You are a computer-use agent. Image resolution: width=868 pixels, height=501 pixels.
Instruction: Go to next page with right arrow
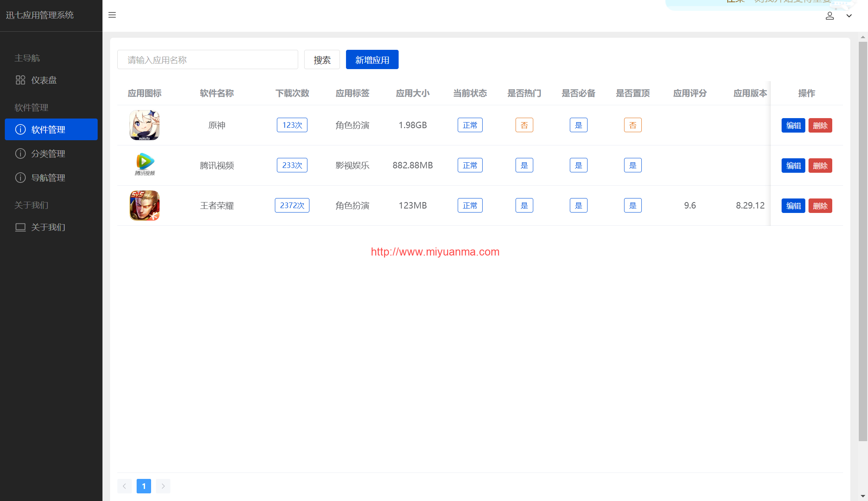(163, 486)
